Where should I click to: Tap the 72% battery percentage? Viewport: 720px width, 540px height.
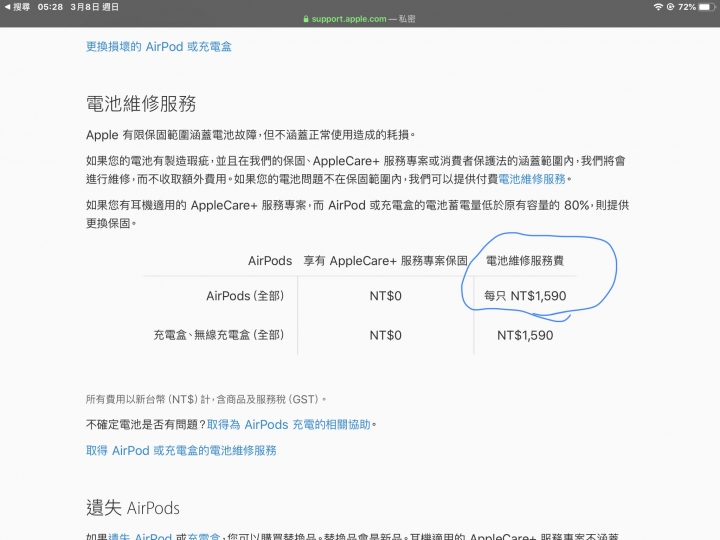pyautogui.click(x=686, y=7)
